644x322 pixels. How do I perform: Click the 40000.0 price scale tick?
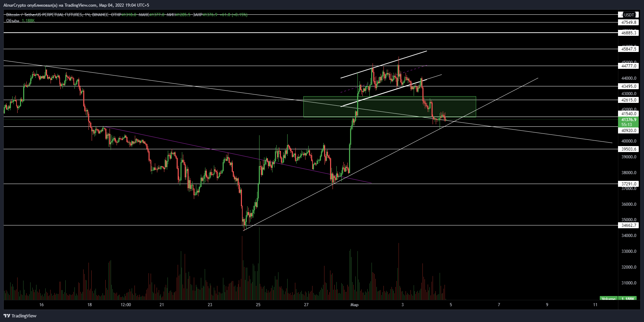click(629, 141)
